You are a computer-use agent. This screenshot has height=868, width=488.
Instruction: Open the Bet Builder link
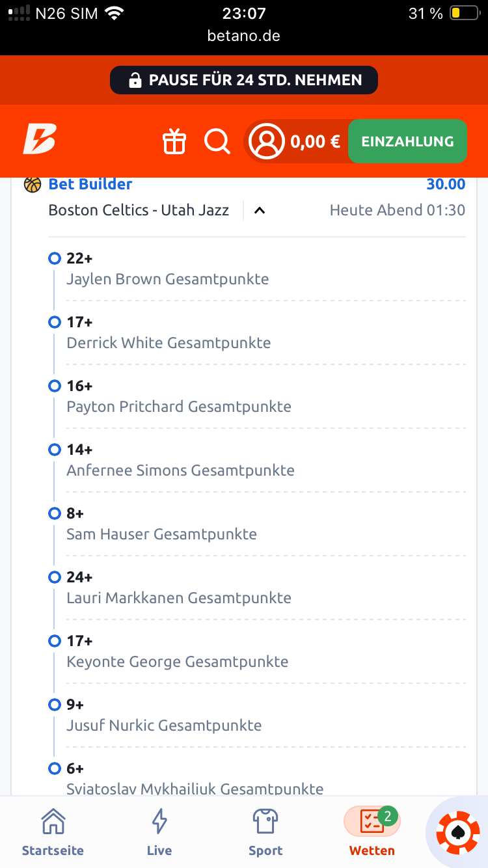[90, 184]
